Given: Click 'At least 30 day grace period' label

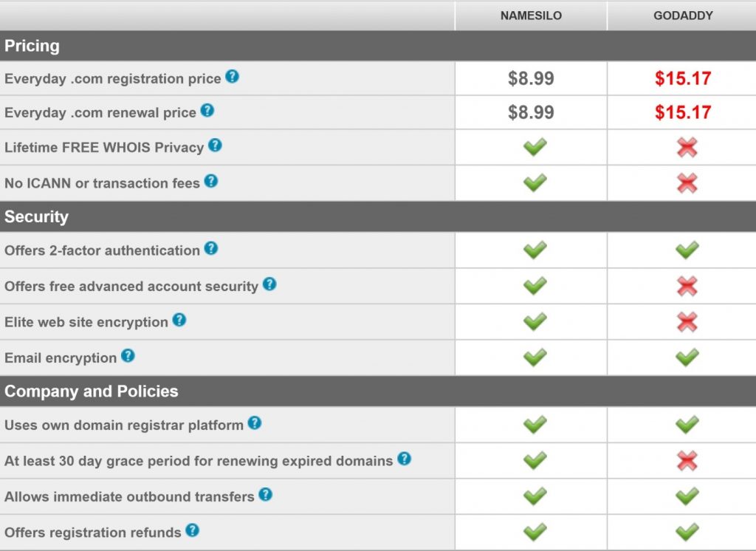Looking at the screenshot, I should pyautogui.click(x=199, y=461).
